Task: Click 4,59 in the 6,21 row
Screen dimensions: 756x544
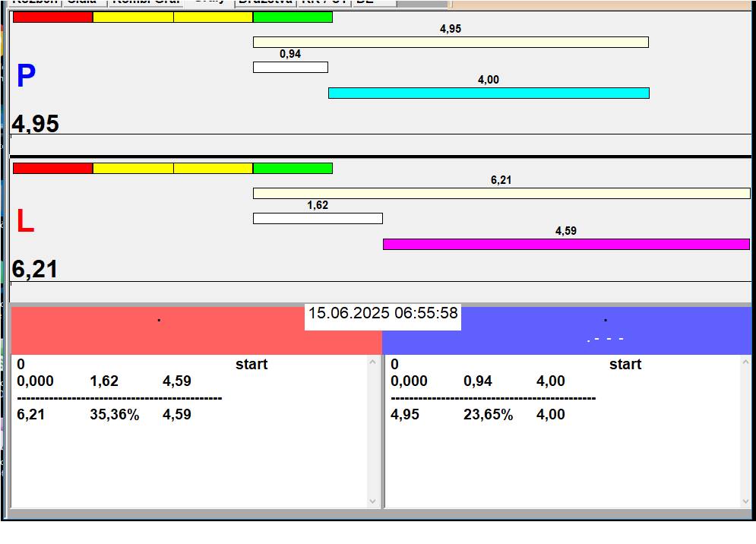Action: 177,414
